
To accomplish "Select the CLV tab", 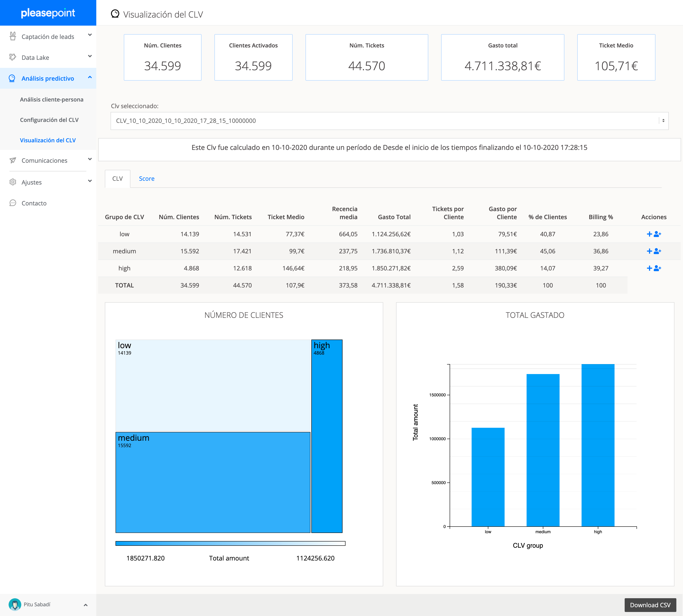I will coord(117,179).
